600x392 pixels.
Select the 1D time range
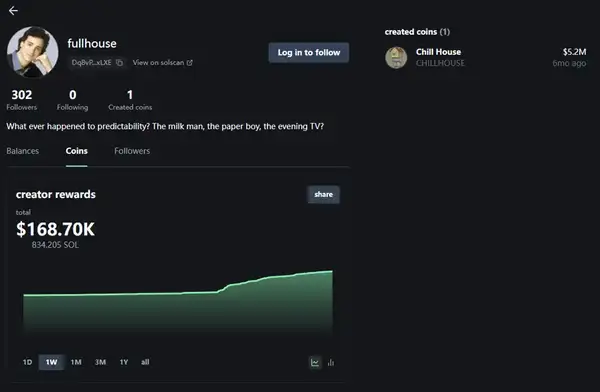pos(27,362)
